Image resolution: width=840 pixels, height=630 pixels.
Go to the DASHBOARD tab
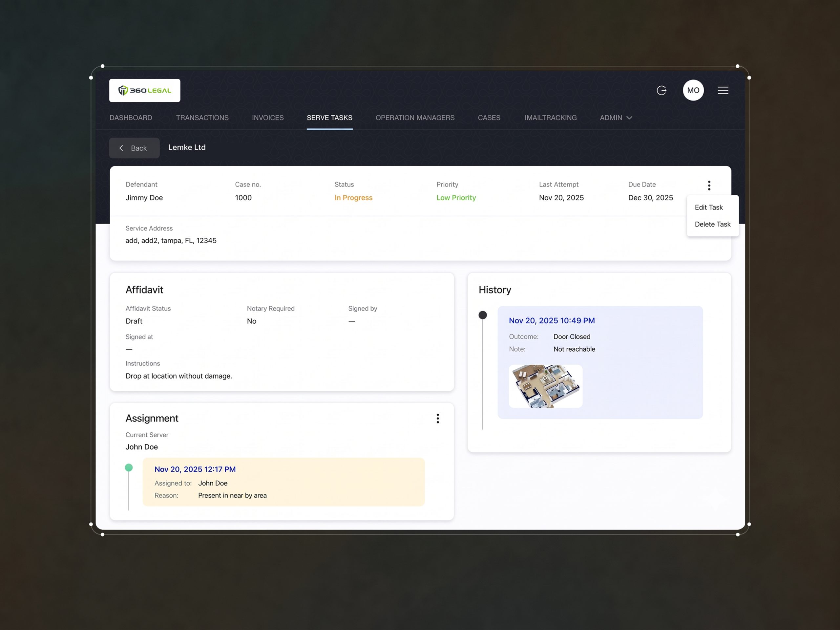tap(131, 118)
